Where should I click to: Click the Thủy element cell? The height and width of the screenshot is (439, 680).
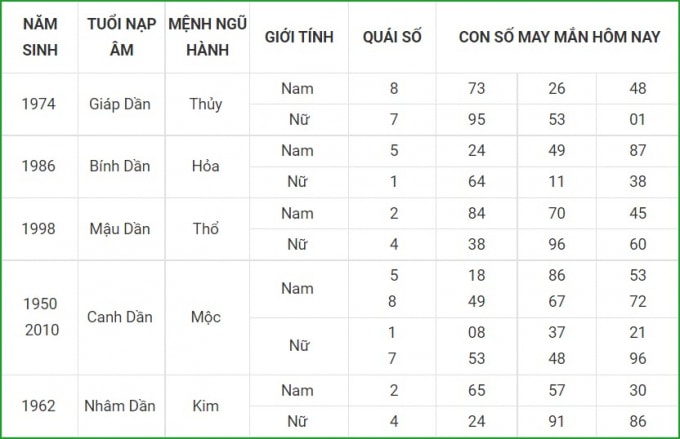206,104
